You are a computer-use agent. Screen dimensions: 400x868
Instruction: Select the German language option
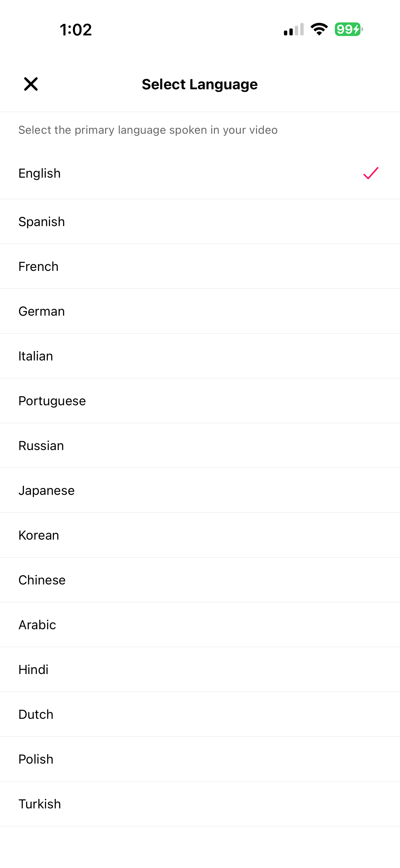(42, 311)
